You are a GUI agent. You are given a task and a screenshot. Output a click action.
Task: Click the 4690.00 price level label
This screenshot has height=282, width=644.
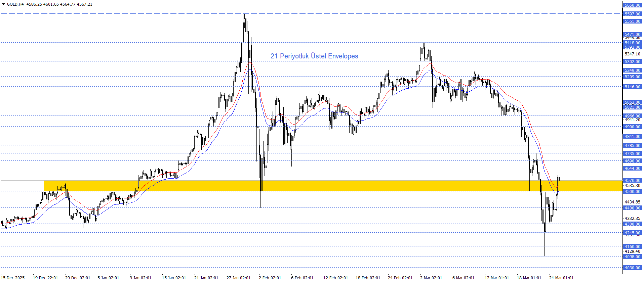[632, 161]
